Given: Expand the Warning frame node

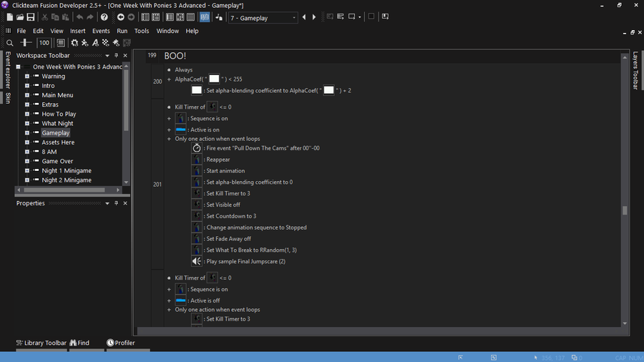Looking at the screenshot, I should pyautogui.click(x=27, y=77).
